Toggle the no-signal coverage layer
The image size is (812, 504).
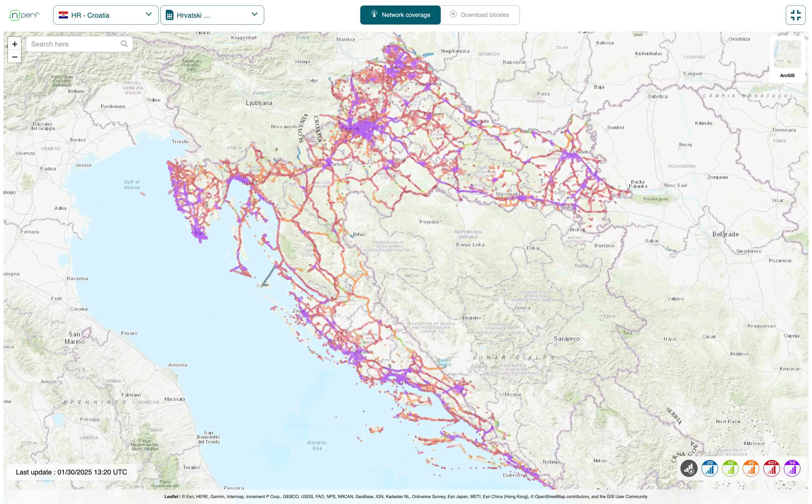(x=689, y=468)
